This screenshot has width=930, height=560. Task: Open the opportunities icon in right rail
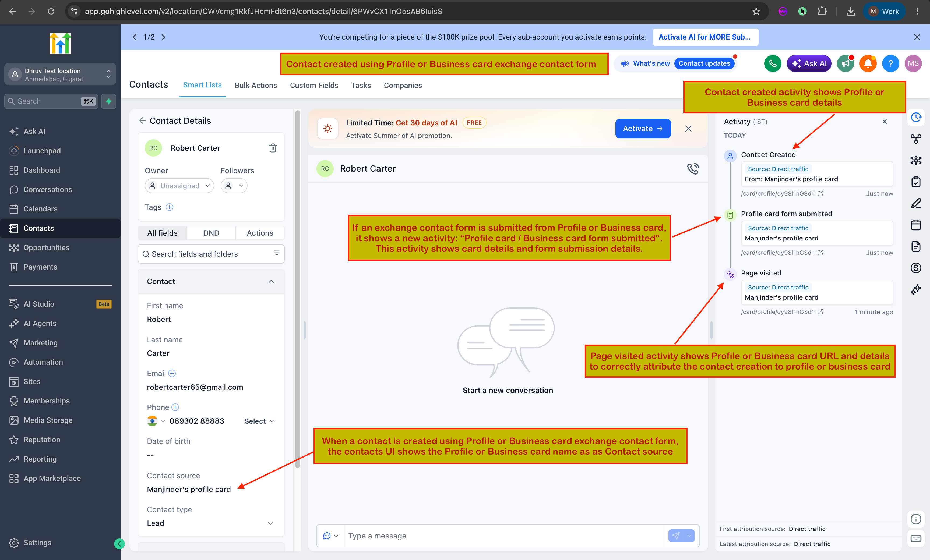(x=916, y=160)
